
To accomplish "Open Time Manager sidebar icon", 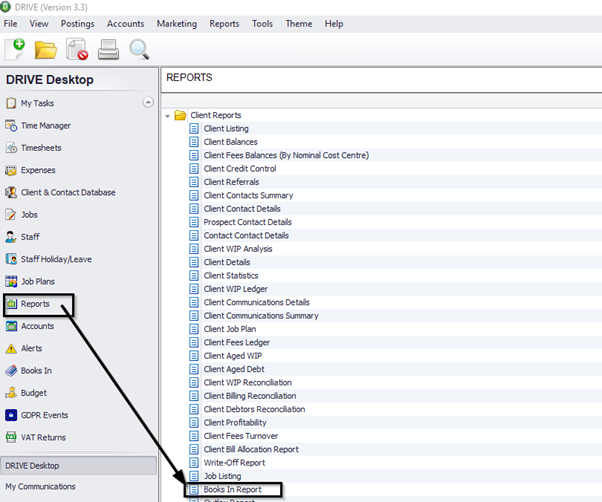I will click(11, 126).
